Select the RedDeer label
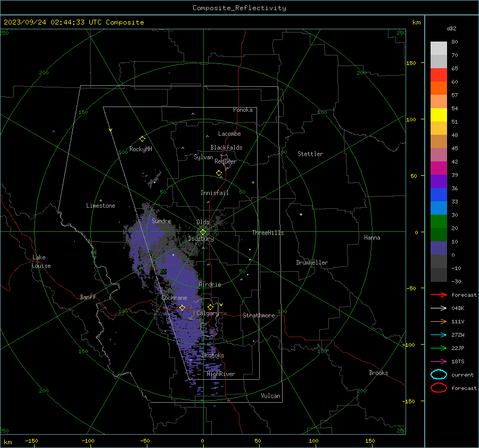 (x=226, y=161)
